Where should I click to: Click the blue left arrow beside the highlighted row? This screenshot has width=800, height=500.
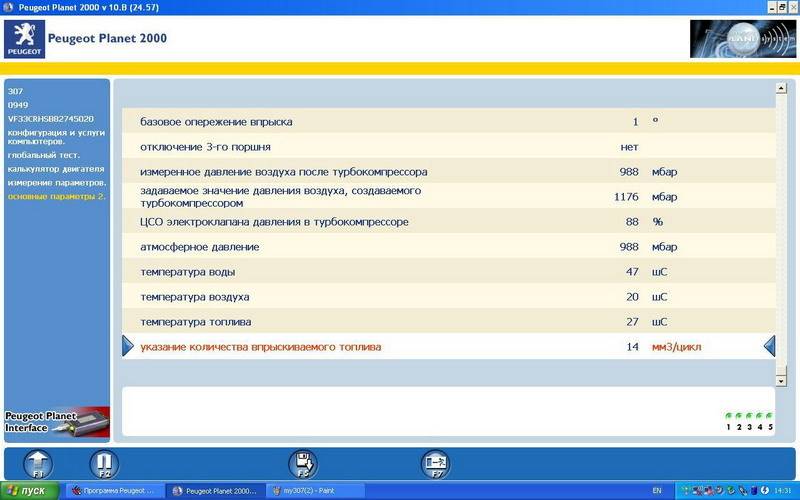click(x=769, y=346)
